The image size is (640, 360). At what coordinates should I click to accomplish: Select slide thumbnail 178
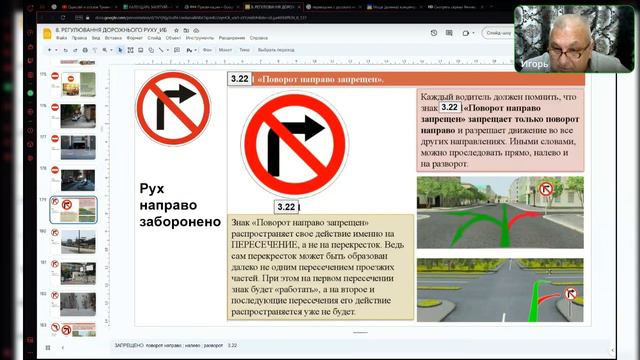pos(78,179)
